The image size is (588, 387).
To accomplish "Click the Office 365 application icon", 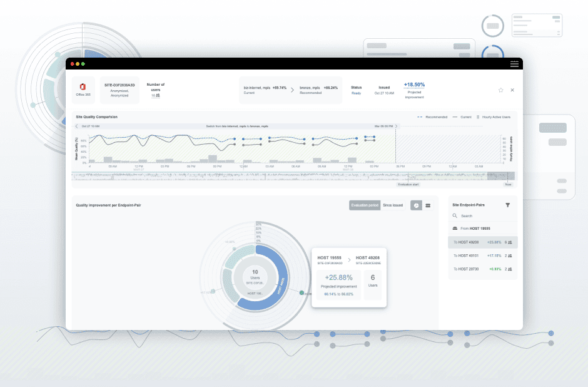I will [82, 86].
